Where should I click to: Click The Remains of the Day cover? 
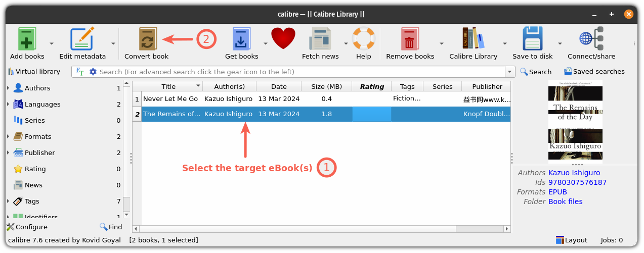575,124
